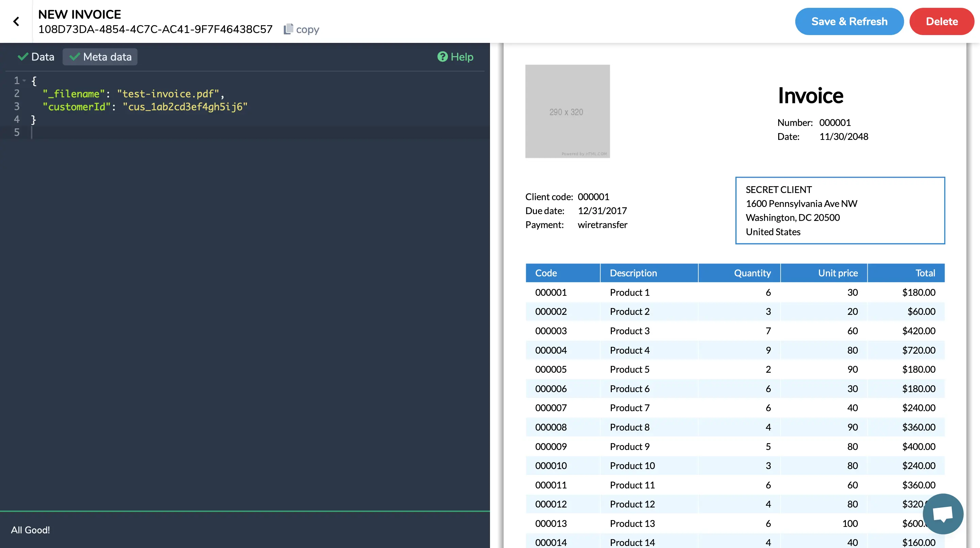Click the checkmark icon beside Meta data

pos(75,57)
